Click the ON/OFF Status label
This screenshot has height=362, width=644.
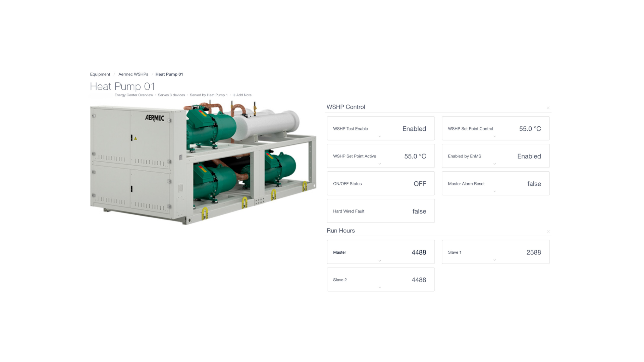(347, 184)
